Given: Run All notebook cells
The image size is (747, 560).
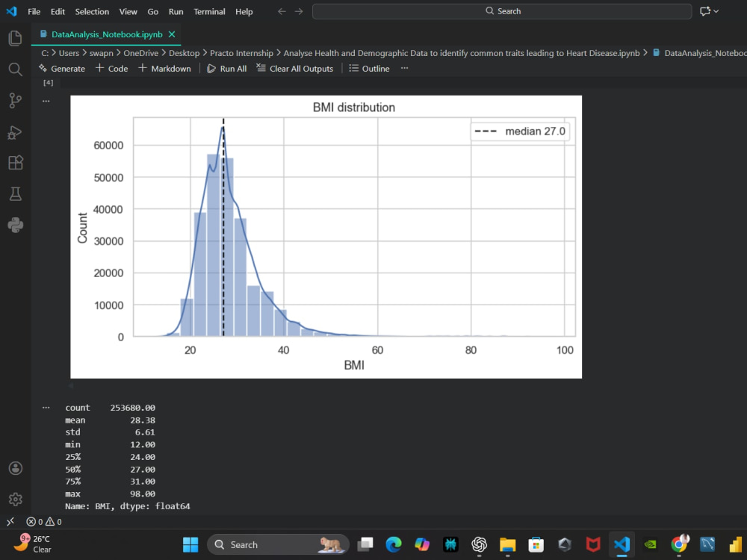Looking at the screenshot, I should (227, 69).
